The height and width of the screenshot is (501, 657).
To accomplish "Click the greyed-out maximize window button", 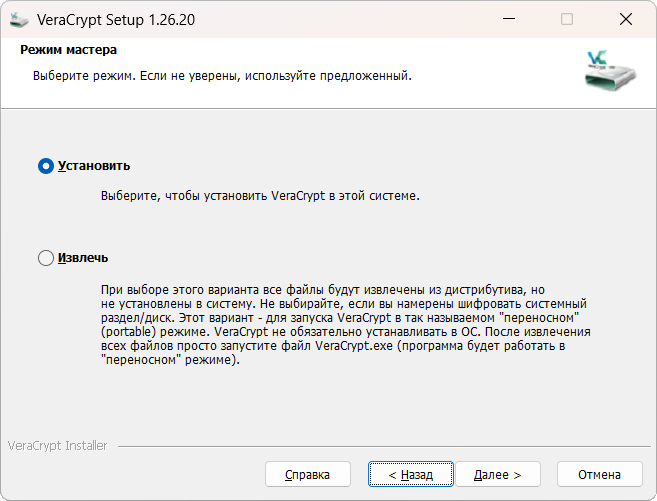I will pyautogui.click(x=567, y=19).
